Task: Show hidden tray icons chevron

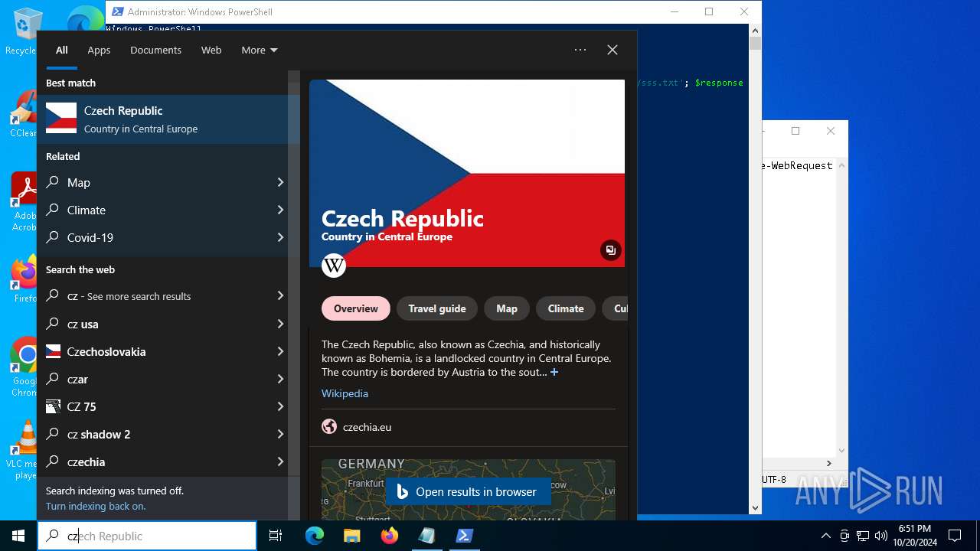Action: pyautogui.click(x=825, y=536)
